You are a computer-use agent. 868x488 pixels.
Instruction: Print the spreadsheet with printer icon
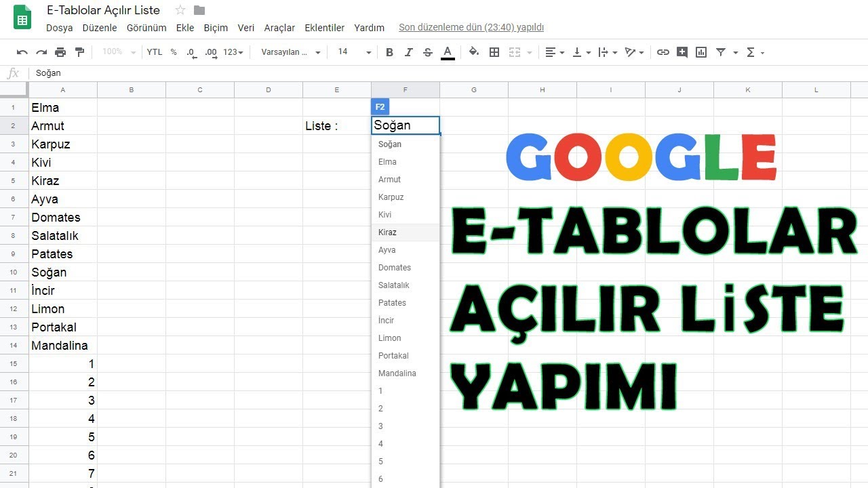click(60, 52)
